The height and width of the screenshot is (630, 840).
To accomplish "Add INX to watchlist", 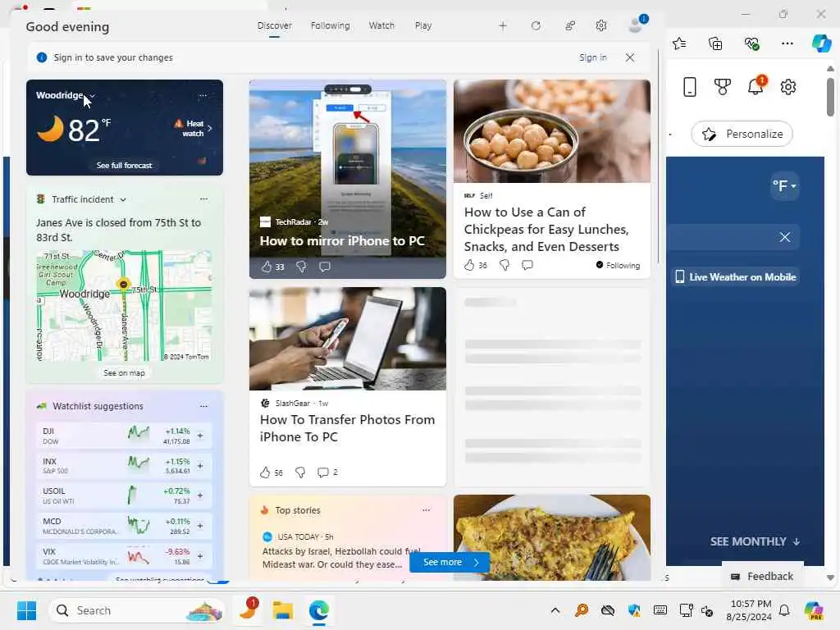I will point(200,466).
